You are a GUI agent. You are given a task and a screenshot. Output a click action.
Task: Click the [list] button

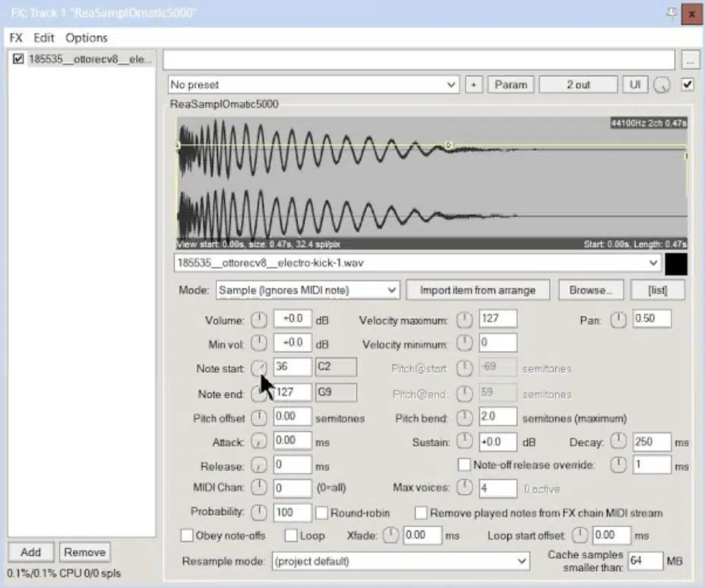[x=657, y=290]
